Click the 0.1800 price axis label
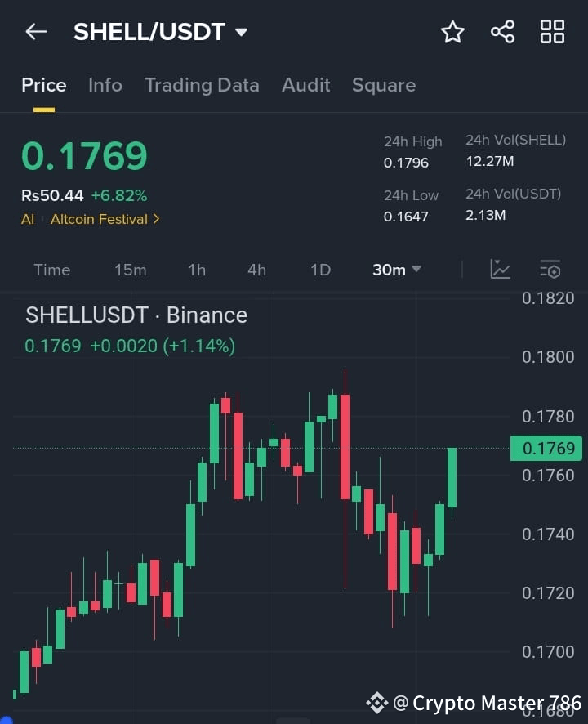Screen dimensions: 588x724 548,357
